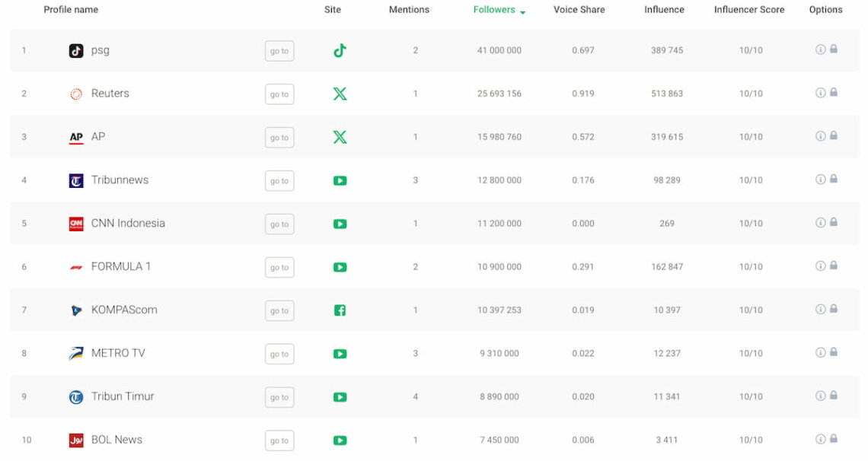Click the Facebook icon in KOMPAScom row

[340, 310]
